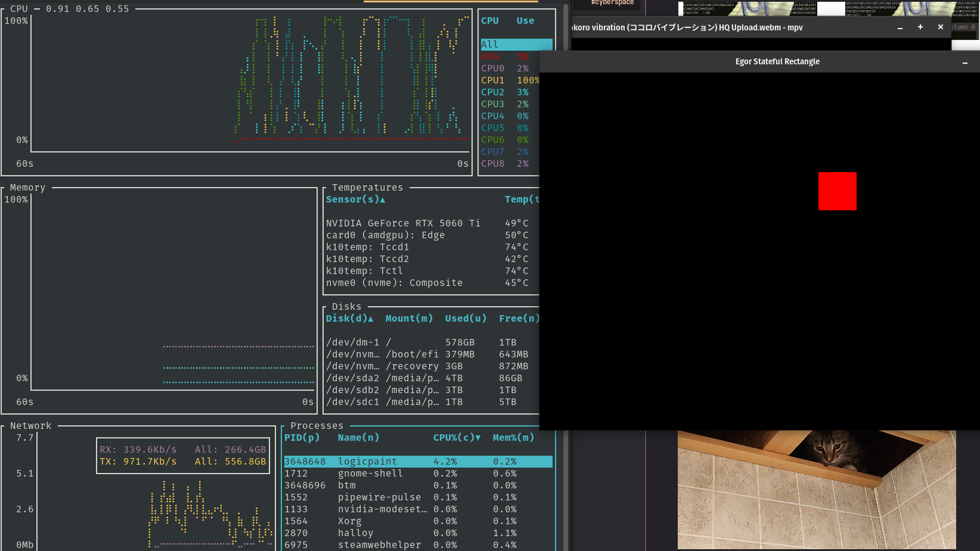
Task: Sort processes by the CPU%(c) column
Action: click(x=456, y=438)
